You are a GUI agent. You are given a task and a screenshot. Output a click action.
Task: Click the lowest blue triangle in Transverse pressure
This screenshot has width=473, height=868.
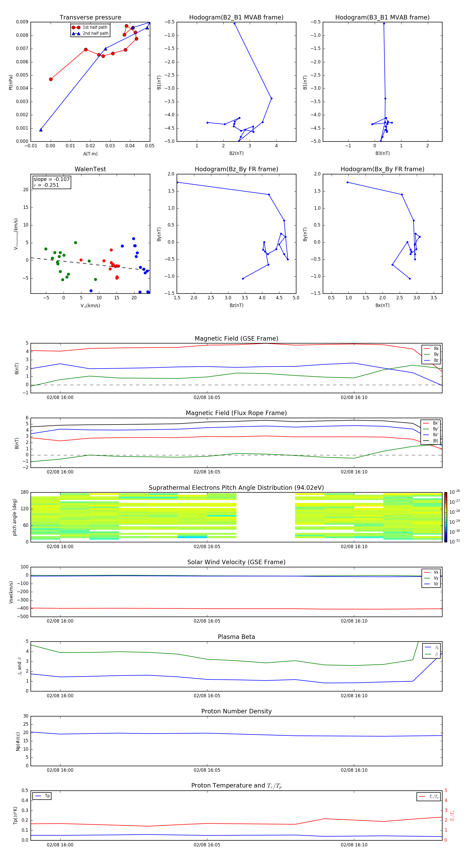pyautogui.click(x=41, y=130)
